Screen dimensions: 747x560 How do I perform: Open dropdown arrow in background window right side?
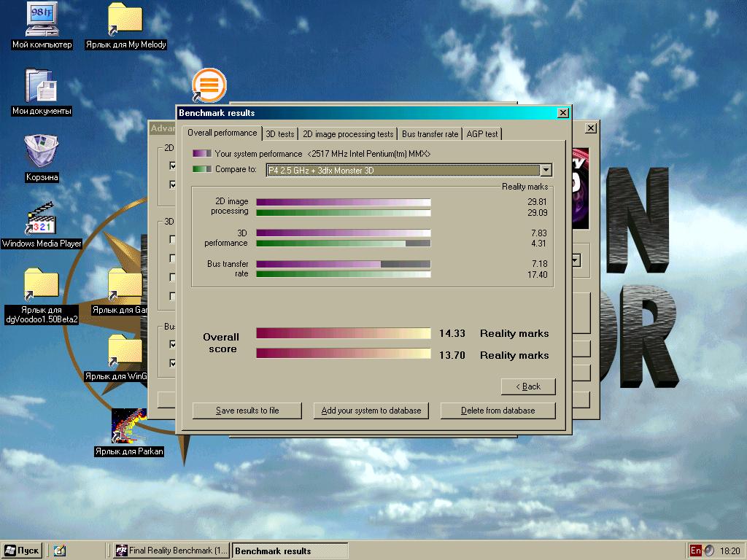[576, 260]
